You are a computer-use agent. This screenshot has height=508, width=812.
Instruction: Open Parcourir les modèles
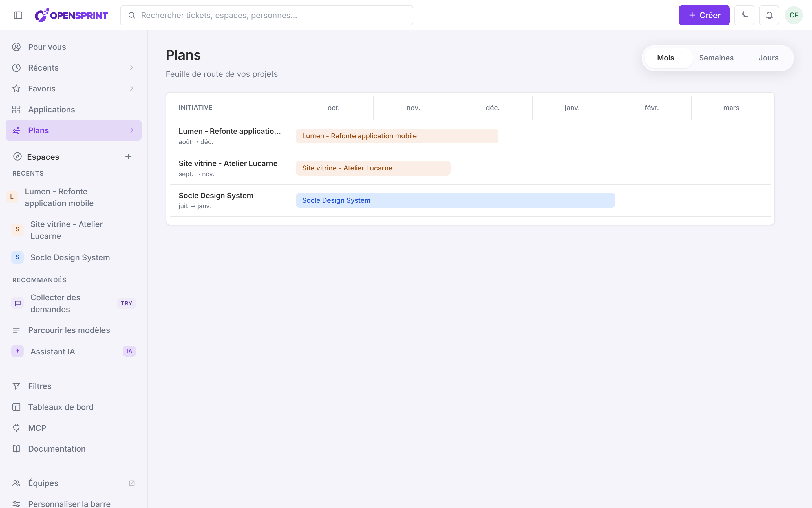pyautogui.click(x=74, y=330)
